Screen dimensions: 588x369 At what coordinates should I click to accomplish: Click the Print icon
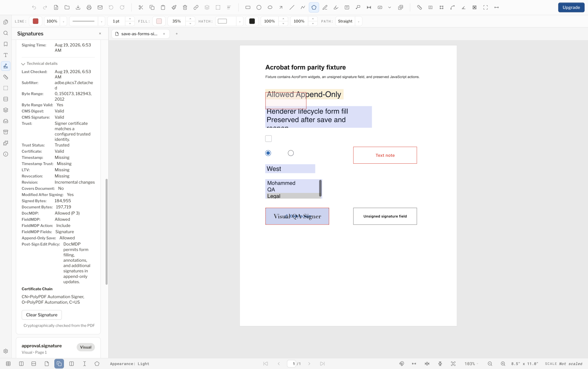(x=89, y=7)
